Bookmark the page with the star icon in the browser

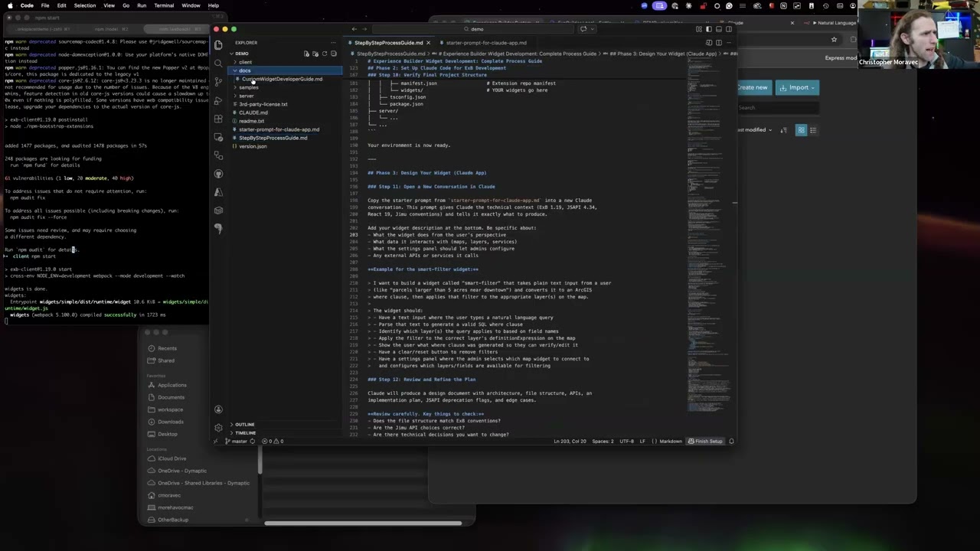pyautogui.click(x=834, y=40)
